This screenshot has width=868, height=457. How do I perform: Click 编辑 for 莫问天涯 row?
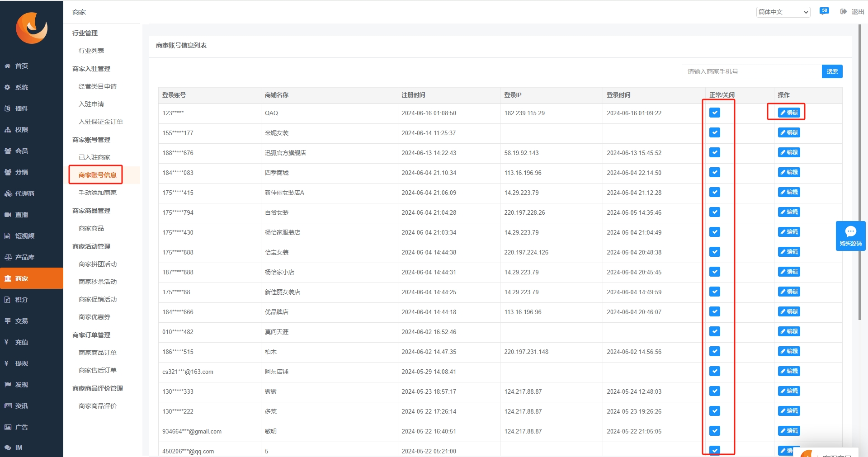[789, 331]
